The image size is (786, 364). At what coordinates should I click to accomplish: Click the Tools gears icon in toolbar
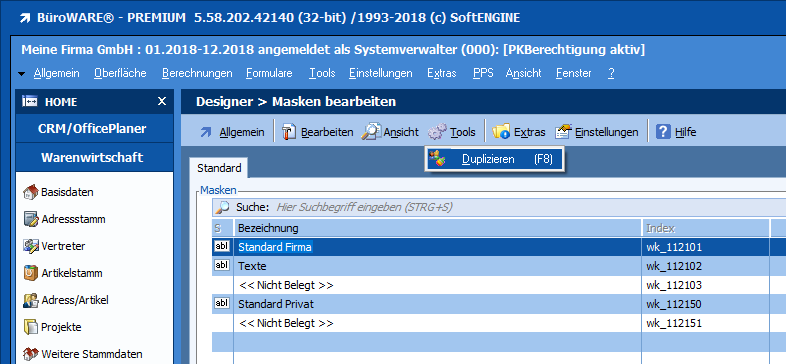pyautogui.click(x=437, y=132)
